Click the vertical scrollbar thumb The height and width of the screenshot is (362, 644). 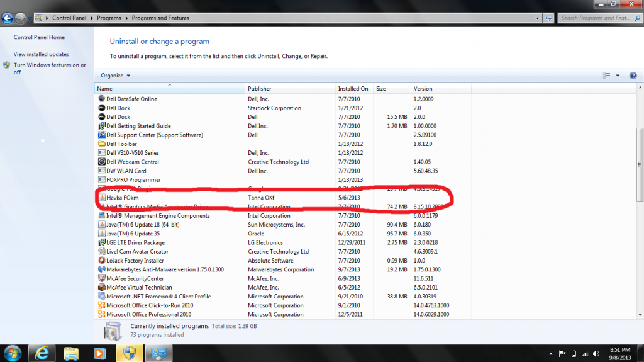point(640,164)
